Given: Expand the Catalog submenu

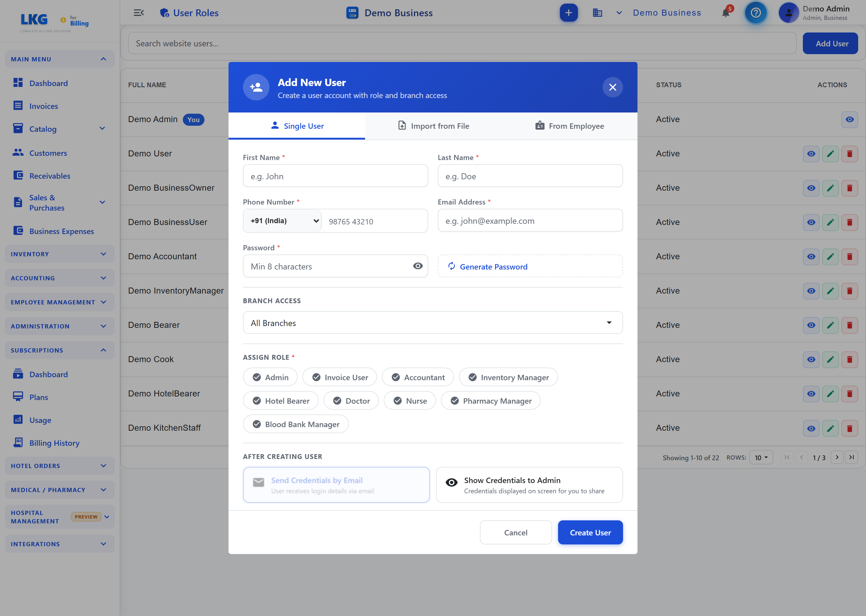Looking at the screenshot, I should pos(102,129).
